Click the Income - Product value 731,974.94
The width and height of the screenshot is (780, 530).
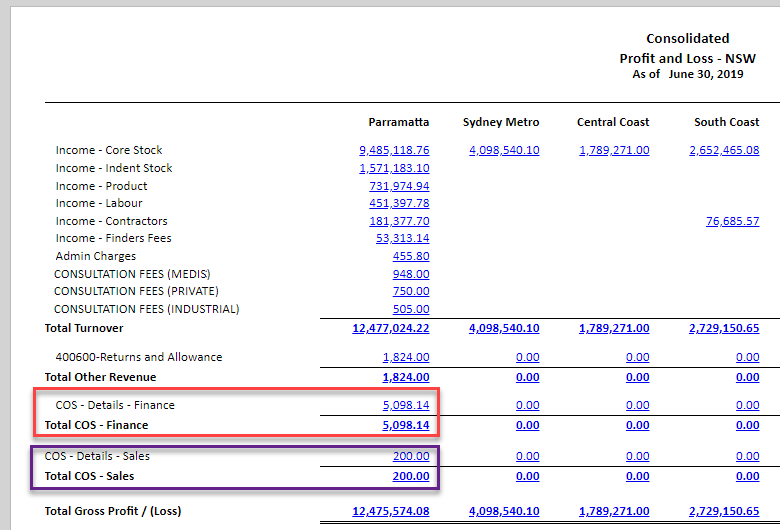tap(399, 186)
